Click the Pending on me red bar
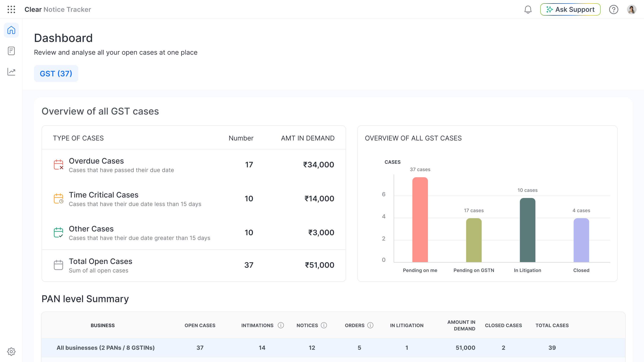This screenshot has width=644, height=362. (420, 220)
